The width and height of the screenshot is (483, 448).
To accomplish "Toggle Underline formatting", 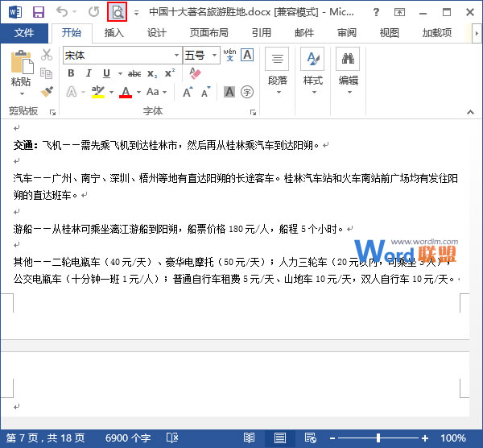I will point(106,73).
